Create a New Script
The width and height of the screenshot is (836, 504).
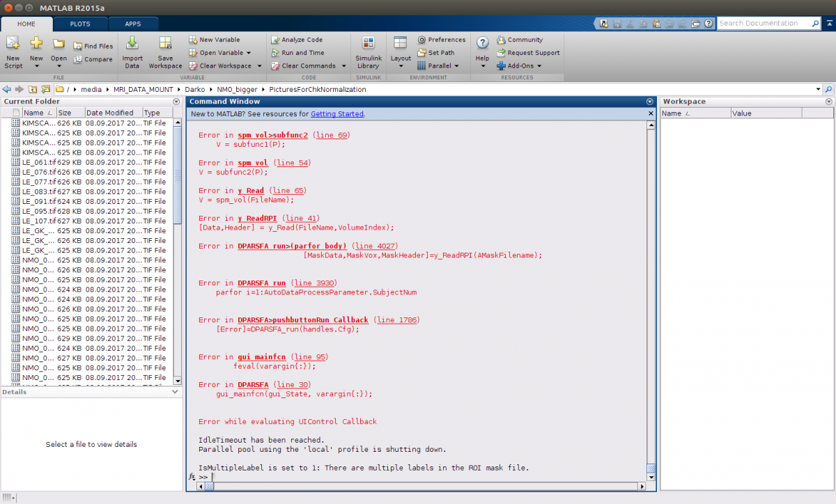13,53
